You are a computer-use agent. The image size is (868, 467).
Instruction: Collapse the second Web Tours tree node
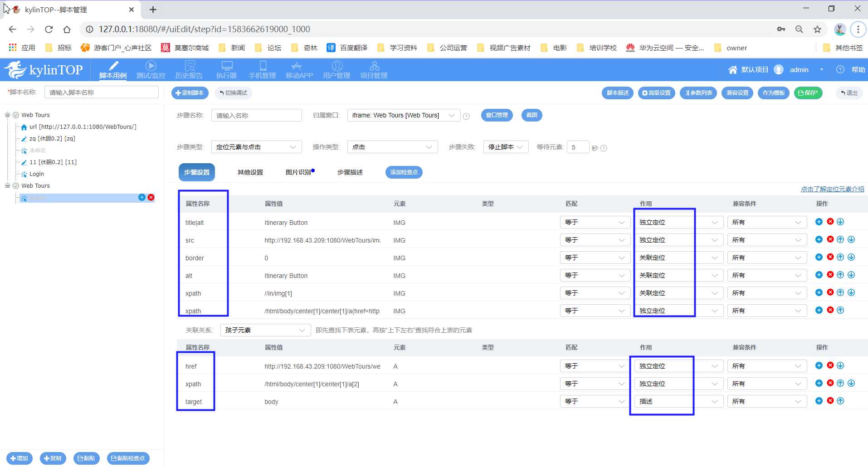tap(7, 185)
